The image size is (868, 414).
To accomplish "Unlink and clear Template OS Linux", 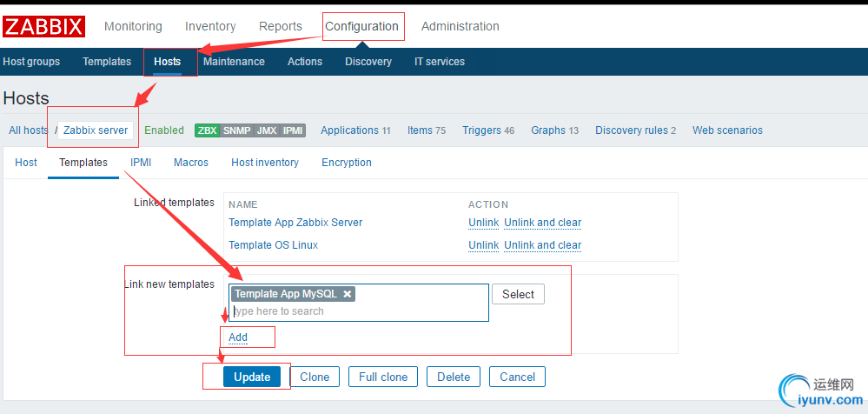I will coord(542,245).
